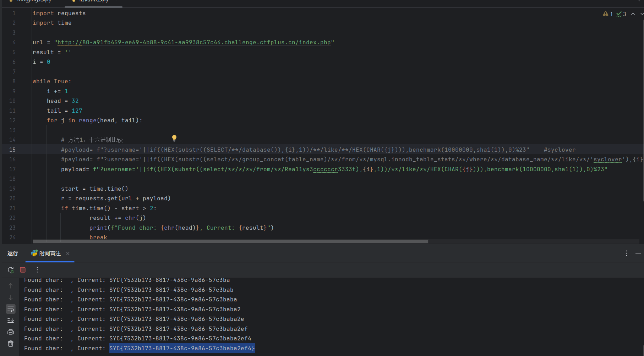Image resolution: width=644 pixels, height=356 pixels.
Task: Clear all console output with trash icon
Action: [11, 344]
